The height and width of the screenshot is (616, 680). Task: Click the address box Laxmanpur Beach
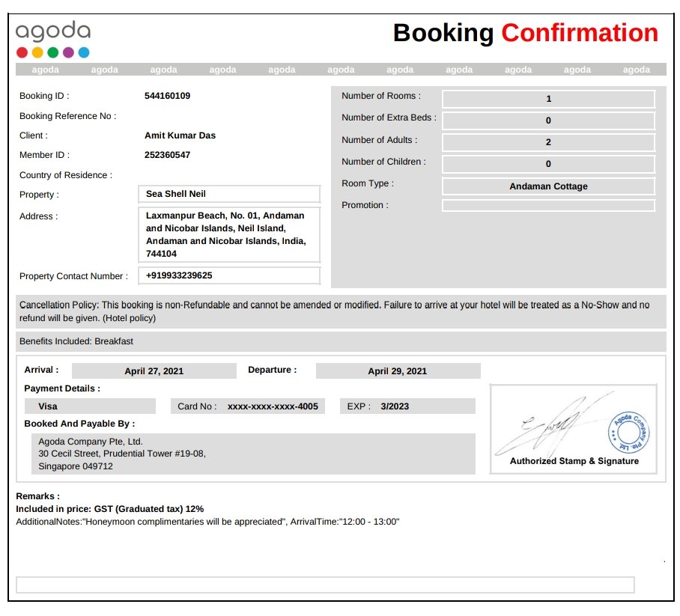click(x=229, y=234)
